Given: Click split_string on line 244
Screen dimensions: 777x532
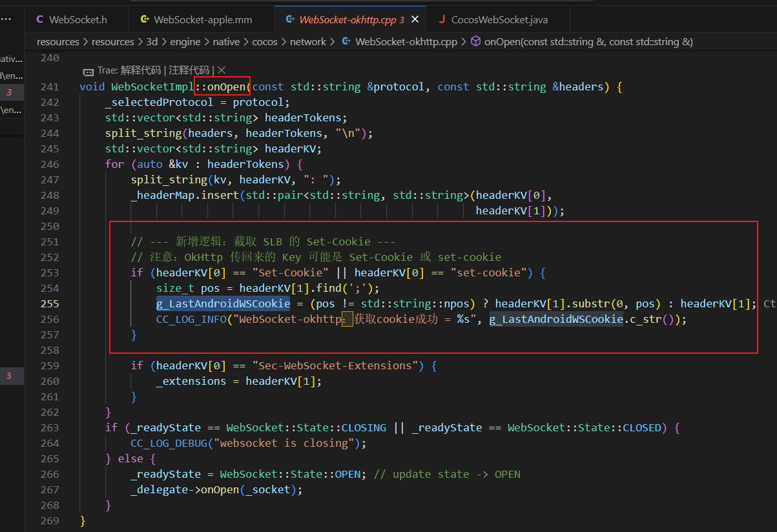Looking at the screenshot, I should click(x=143, y=133).
